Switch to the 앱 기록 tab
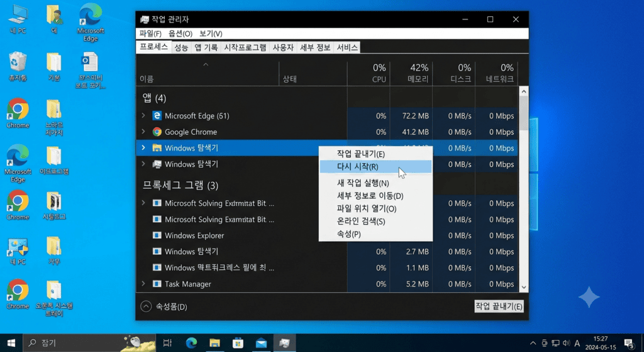The height and width of the screenshot is (352, 644). click(206, 48)
